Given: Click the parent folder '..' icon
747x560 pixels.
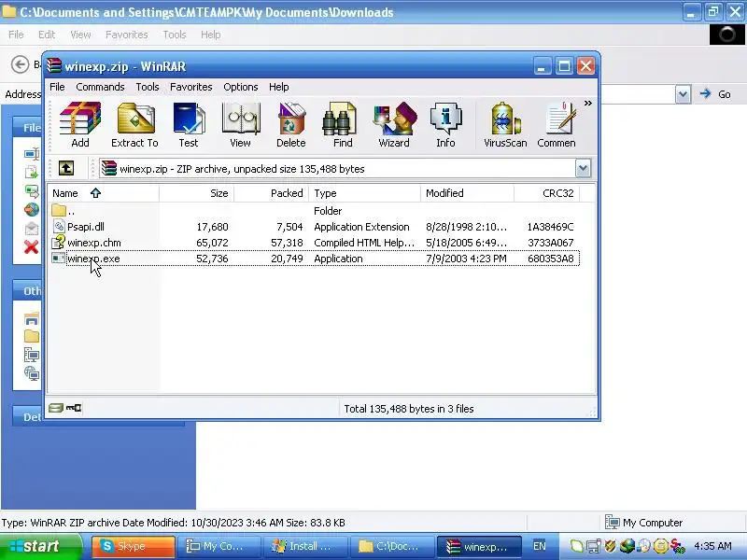Looking at the screenshot, I should coord(59,210).
